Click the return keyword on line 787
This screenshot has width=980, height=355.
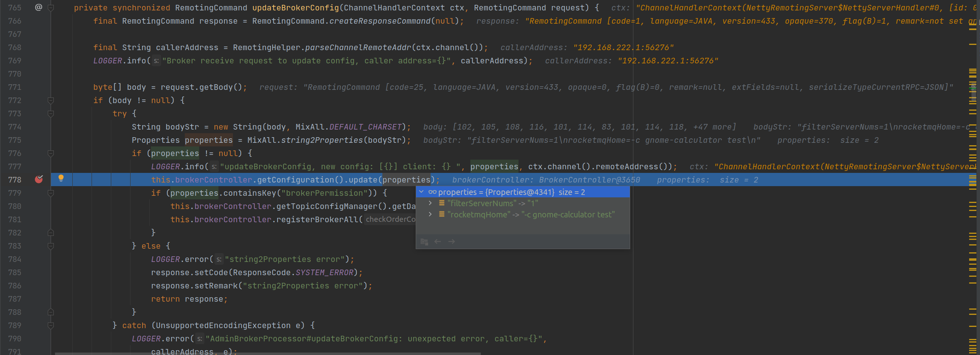(165, 299)
